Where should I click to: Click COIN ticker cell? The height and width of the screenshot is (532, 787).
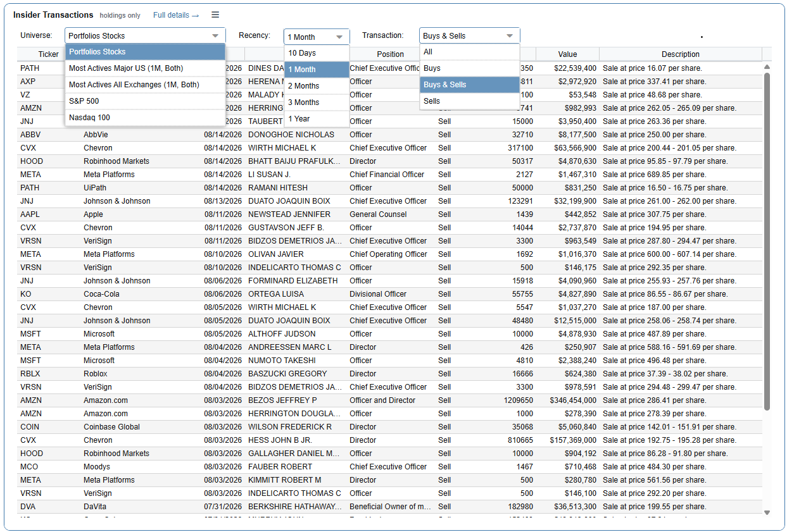tap(30, 427)
